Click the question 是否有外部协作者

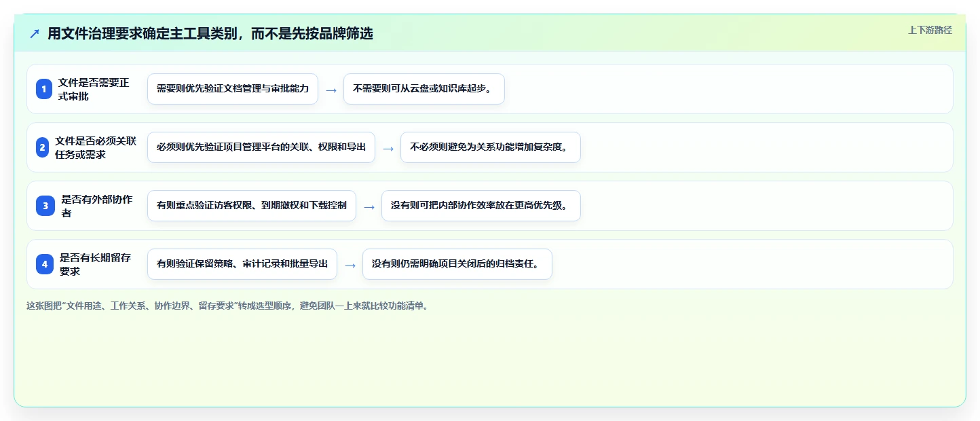pos(97,206)
